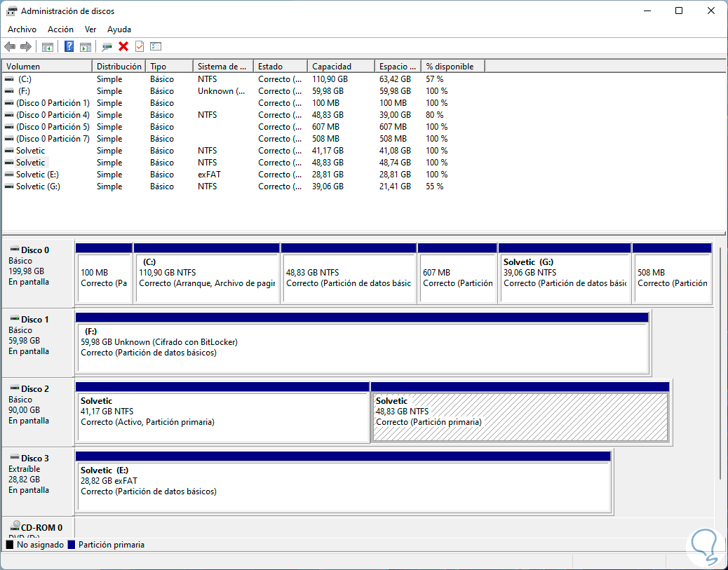The image size is (728, 570).
Task: Select the (F:) BitLocker partition on Disco 1
Action: [362, 343]
